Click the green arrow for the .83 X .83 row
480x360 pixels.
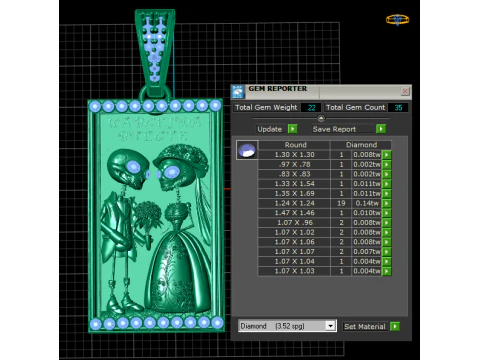[387, 174]
